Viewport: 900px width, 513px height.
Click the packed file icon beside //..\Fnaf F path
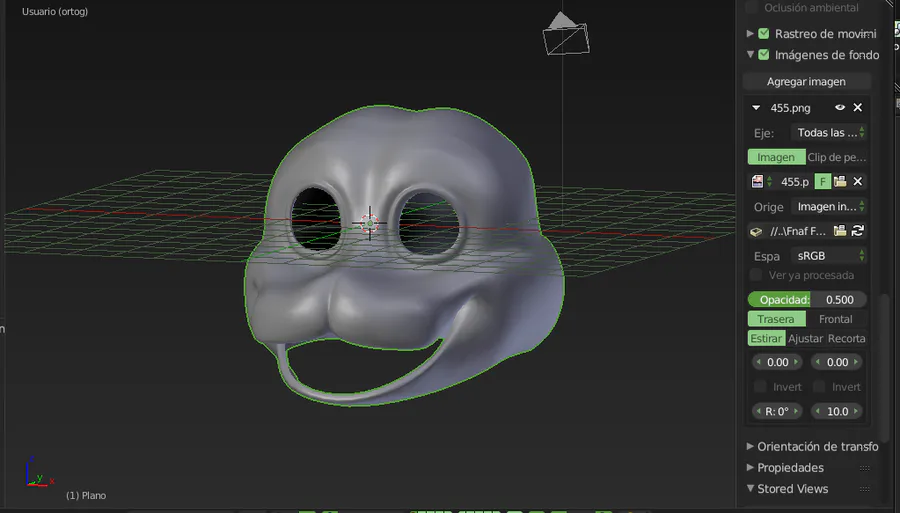click(x=756, y=232)
